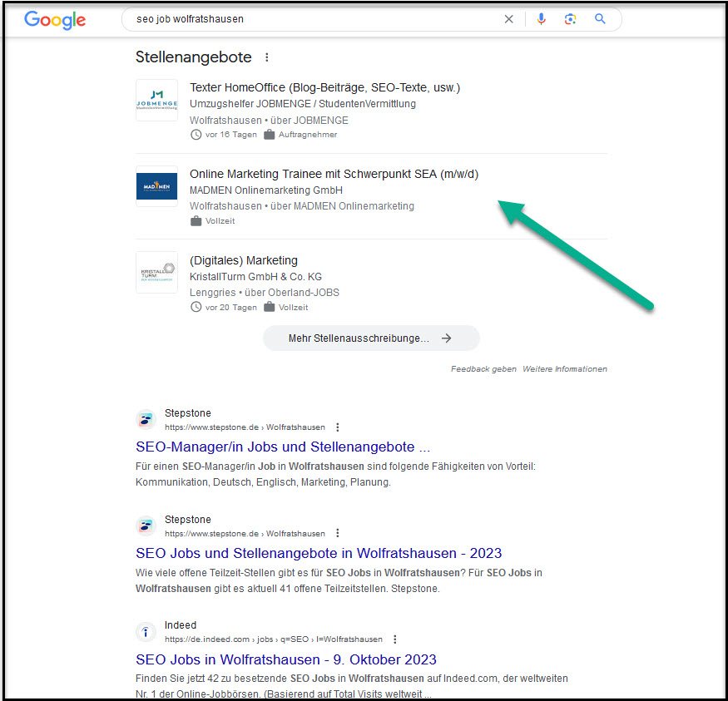Click 'vor 20 Tagen' posting date text

(230, 307)
